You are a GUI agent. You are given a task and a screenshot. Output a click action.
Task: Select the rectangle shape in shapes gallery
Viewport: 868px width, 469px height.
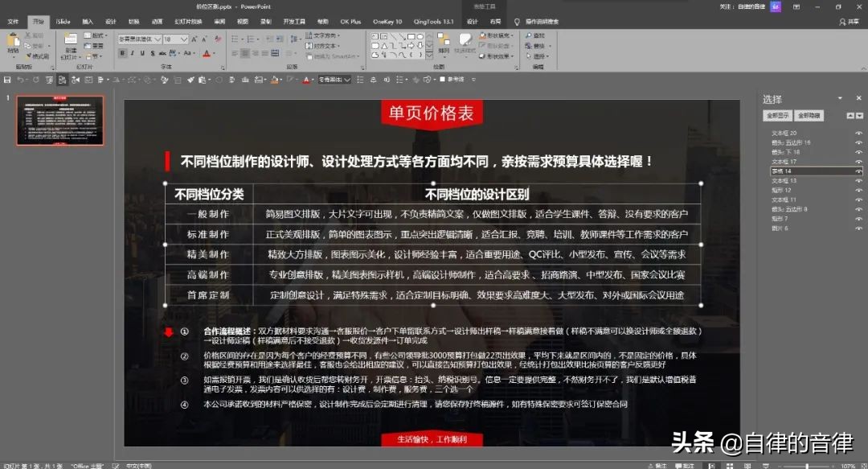click(411, 36)
